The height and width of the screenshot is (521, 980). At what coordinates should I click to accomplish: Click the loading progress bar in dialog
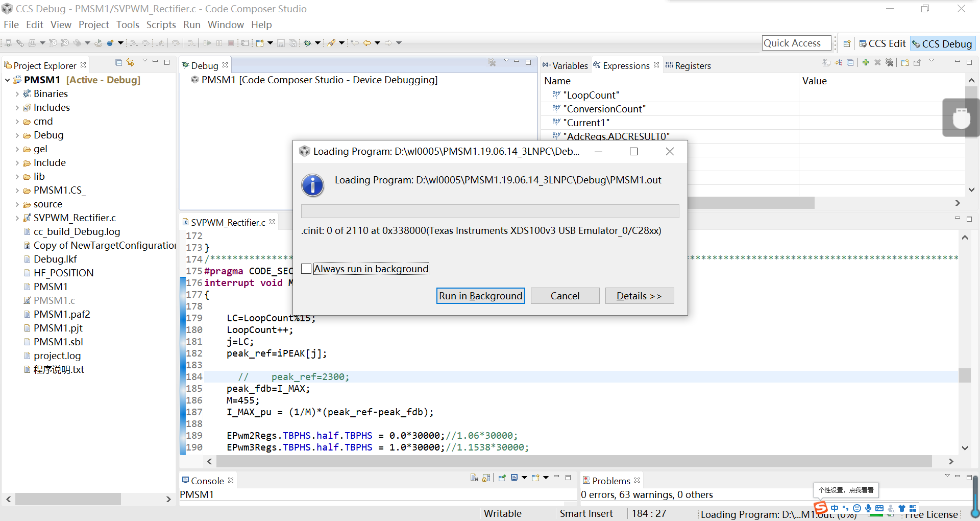pos(489,211)
